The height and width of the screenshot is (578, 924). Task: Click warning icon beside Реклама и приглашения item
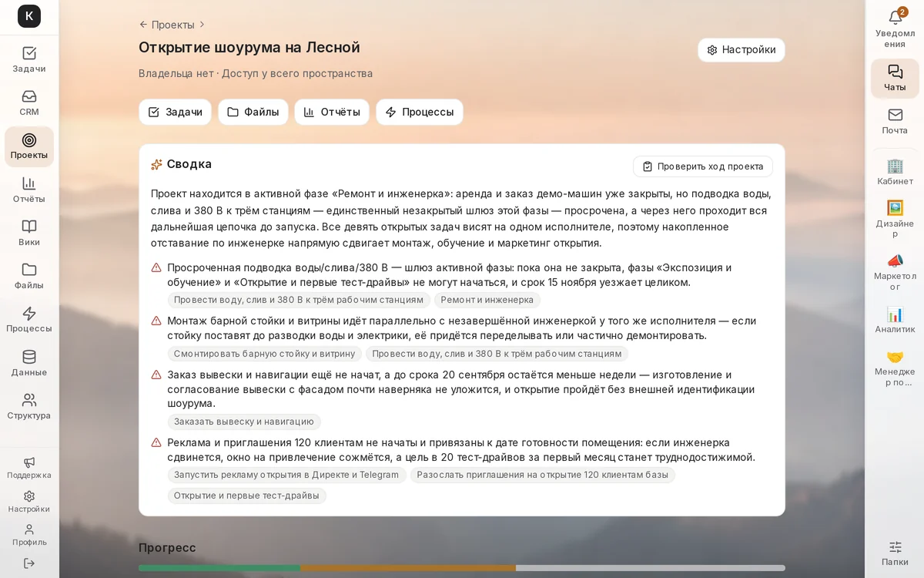click(156, 442)
